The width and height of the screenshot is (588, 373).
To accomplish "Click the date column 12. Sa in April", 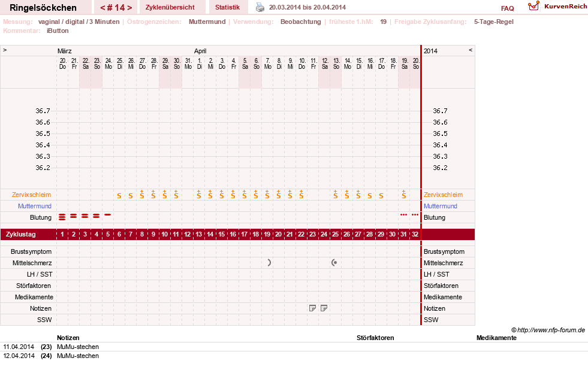I will [324, 63].
